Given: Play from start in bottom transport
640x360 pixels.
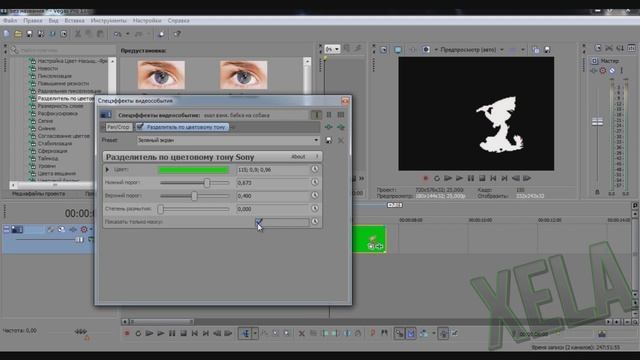Looking at the screenshot, I should 149,333.
